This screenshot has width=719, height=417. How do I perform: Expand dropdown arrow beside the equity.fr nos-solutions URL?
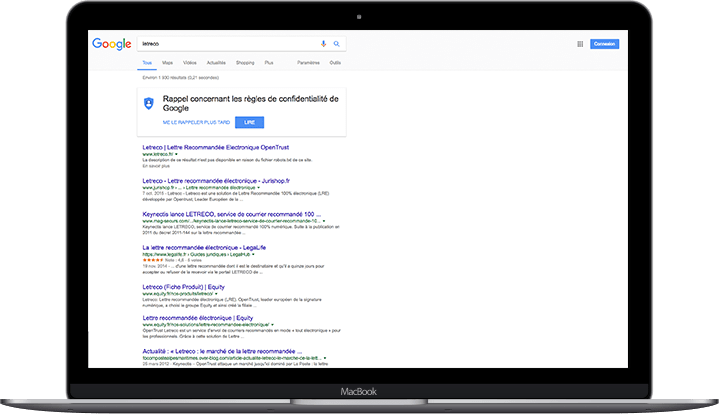click(x=272, y=325)
